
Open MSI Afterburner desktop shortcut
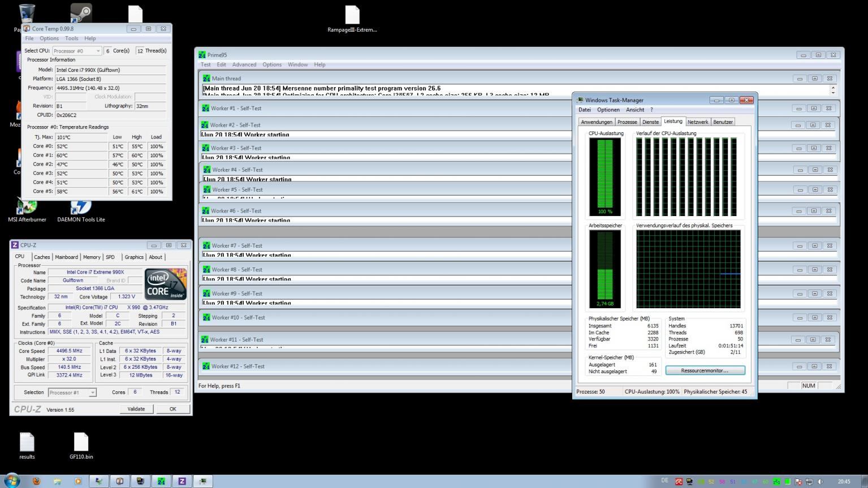(x=27, y=209)
